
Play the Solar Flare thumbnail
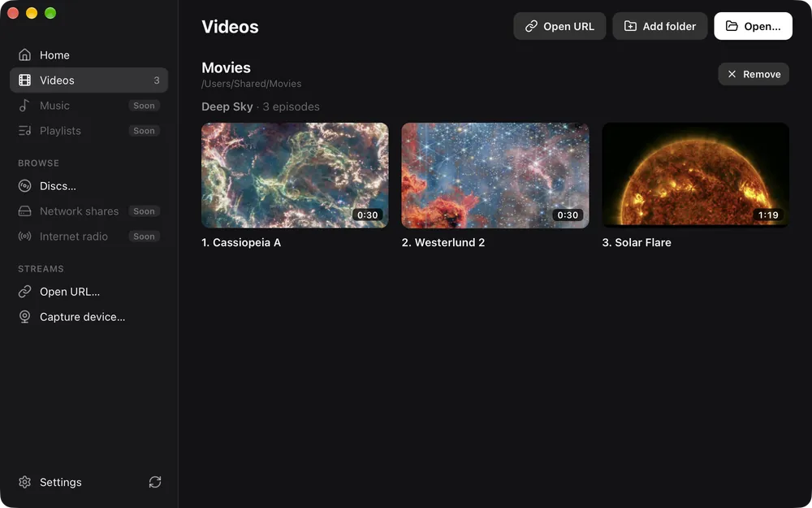pyautogui.click(x=696, y=176)
